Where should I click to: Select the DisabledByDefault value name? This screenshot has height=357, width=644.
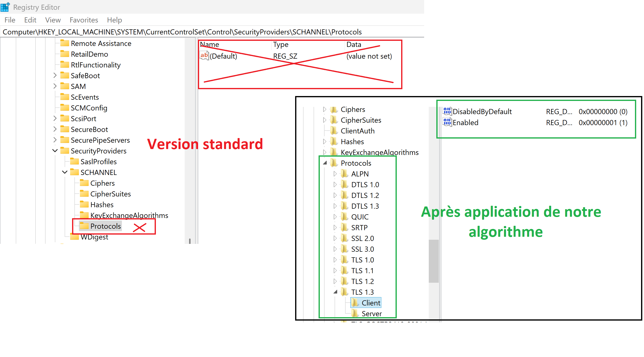click(x=482, y=111)
